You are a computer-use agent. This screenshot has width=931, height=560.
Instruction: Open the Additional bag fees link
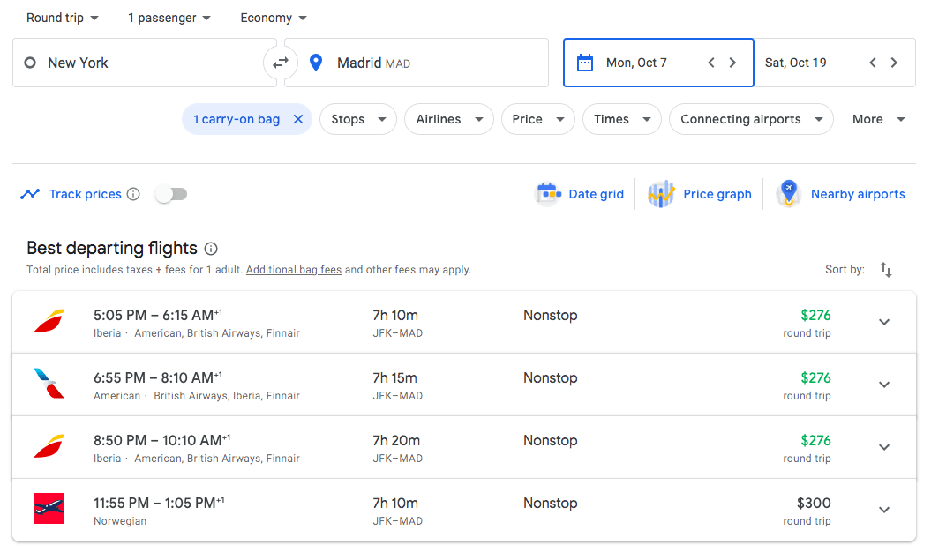click(x=293, y=270)
